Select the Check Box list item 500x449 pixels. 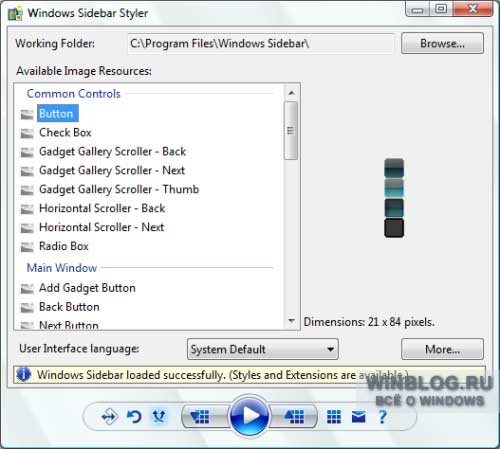tap(65, 132)
